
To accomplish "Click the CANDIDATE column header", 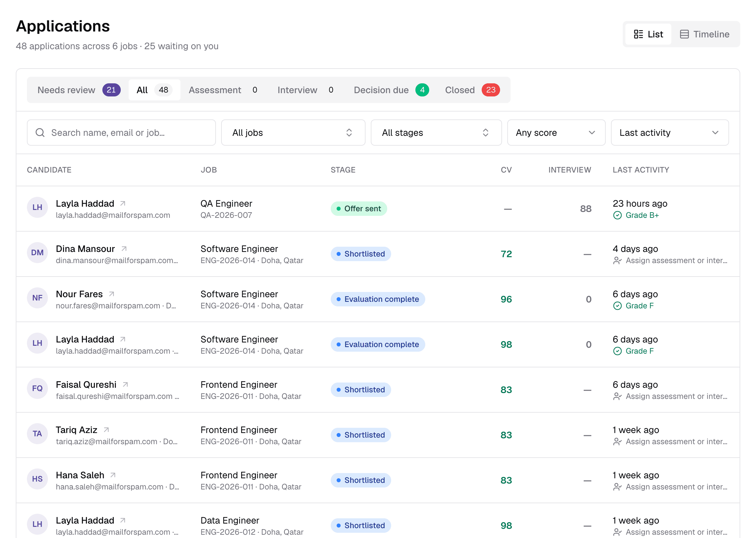I will [x=49, y=170].
